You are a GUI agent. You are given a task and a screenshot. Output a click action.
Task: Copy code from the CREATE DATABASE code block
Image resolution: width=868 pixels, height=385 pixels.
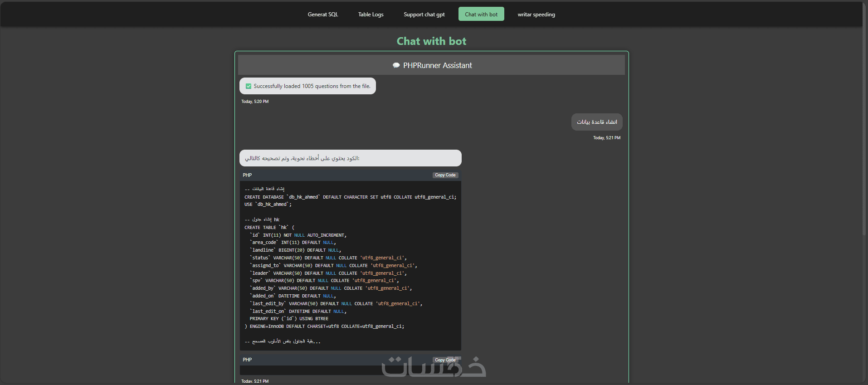445,175
